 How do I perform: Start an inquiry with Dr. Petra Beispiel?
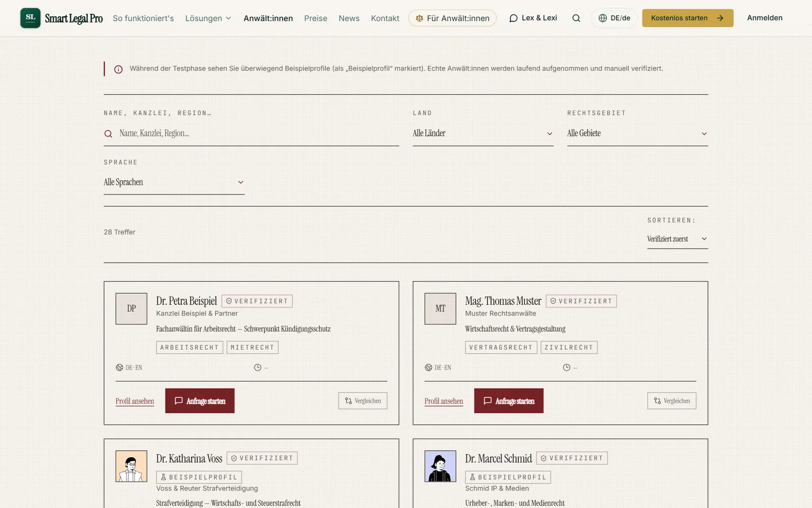coord(200,401)
